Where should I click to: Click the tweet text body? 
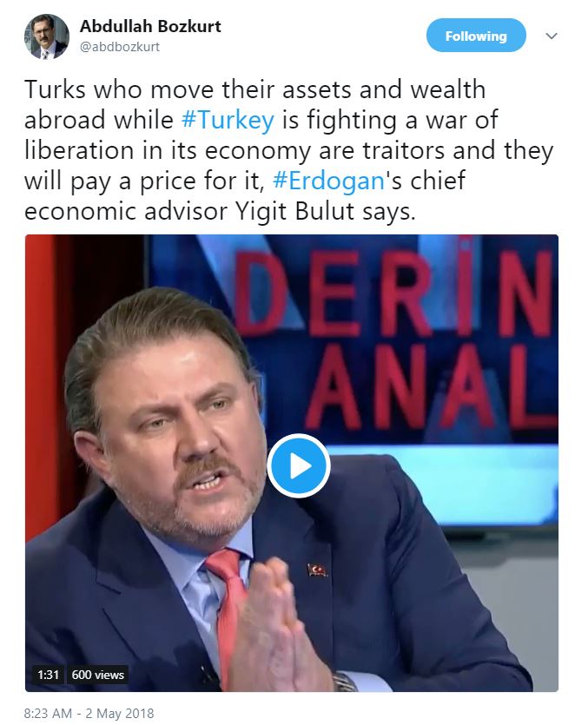289,150
